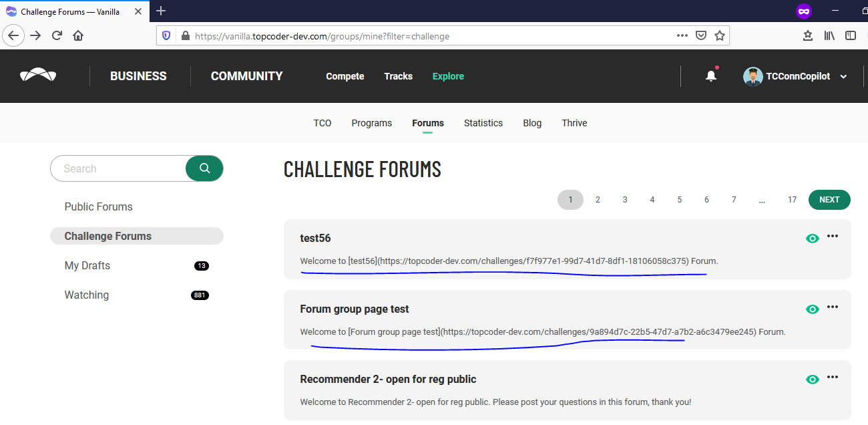Open the Forum group page test title
This screenshot has width=868, height=425.
click(355, 309)
